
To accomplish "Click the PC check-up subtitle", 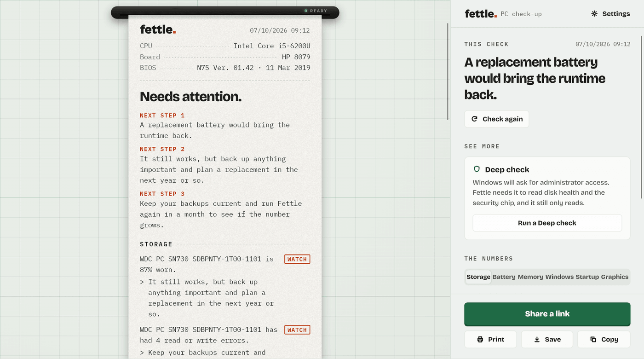I will [521, 14].
